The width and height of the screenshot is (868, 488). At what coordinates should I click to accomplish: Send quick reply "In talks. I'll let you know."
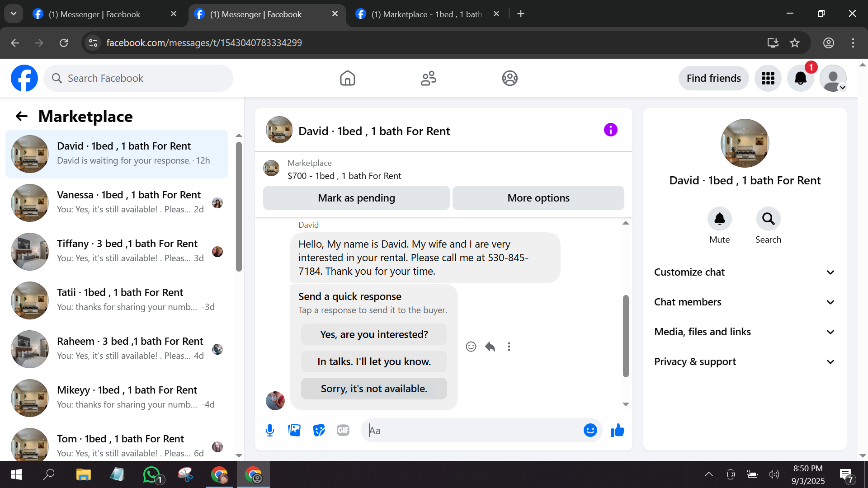coord(374,361)
